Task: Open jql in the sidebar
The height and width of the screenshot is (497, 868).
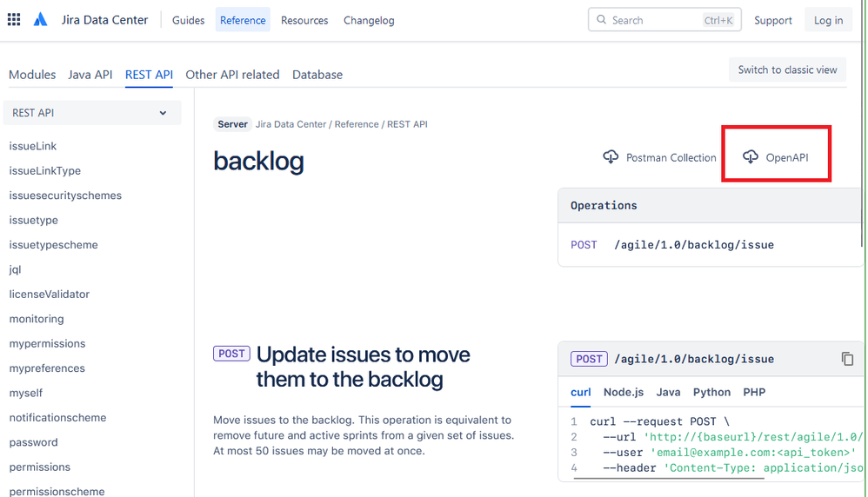Action: (x=15, y=269)
